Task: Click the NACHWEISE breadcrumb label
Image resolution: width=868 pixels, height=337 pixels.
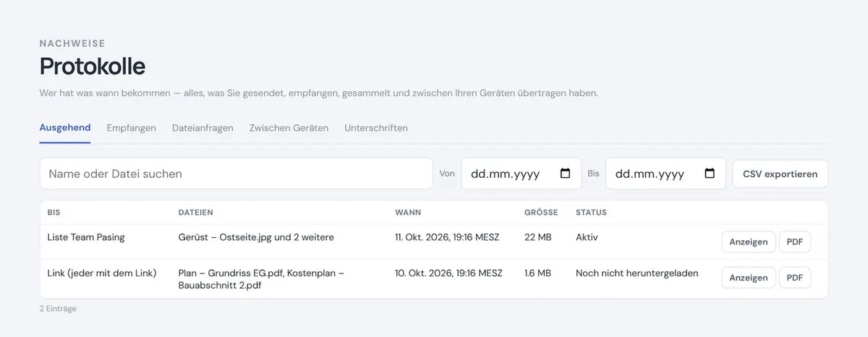Action: coord(72,43)
